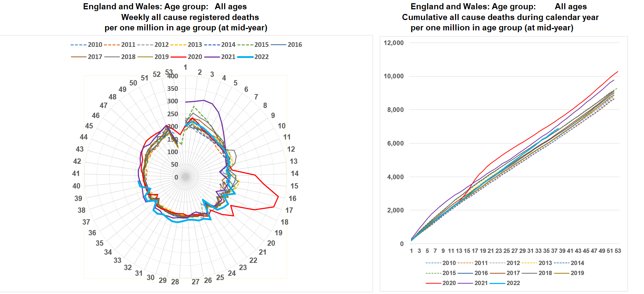The image size is (644, 294).
Task: Click the top end of red 2020 cumulative line
Action: pyautogui.click(x=618, y=72)
